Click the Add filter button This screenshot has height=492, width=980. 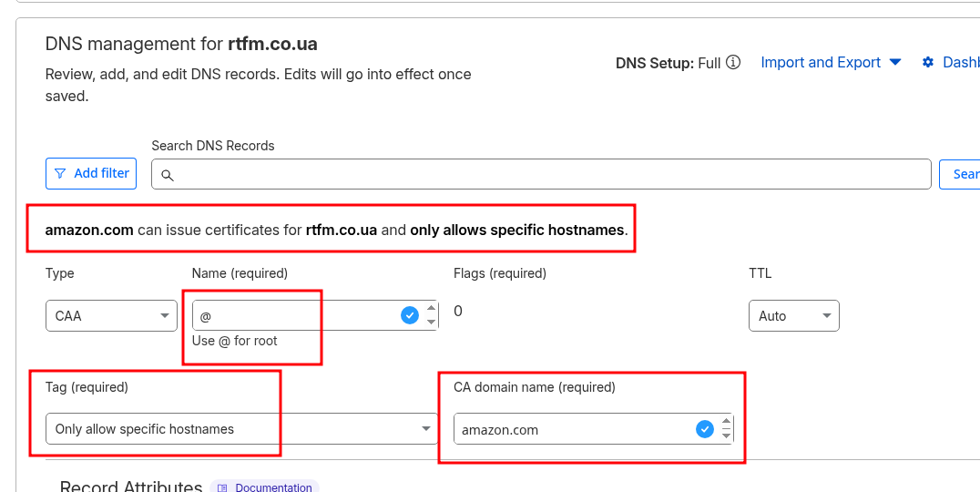point(91,173)
